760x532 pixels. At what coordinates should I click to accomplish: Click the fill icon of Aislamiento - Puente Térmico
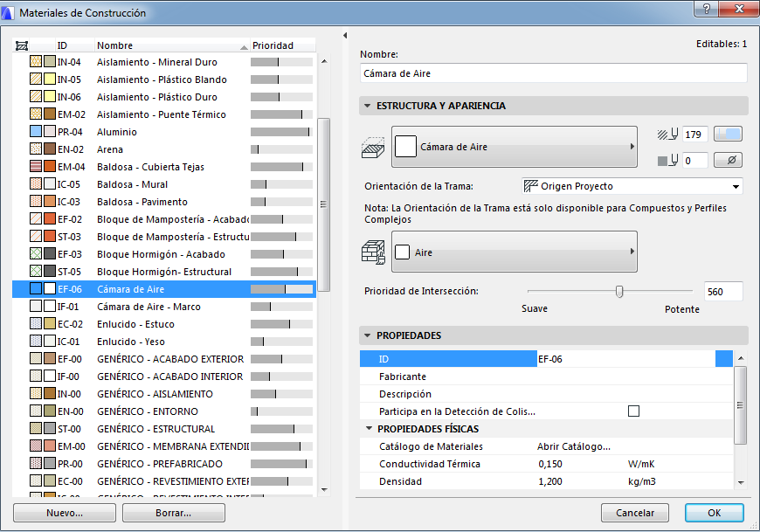pos(36,114)
